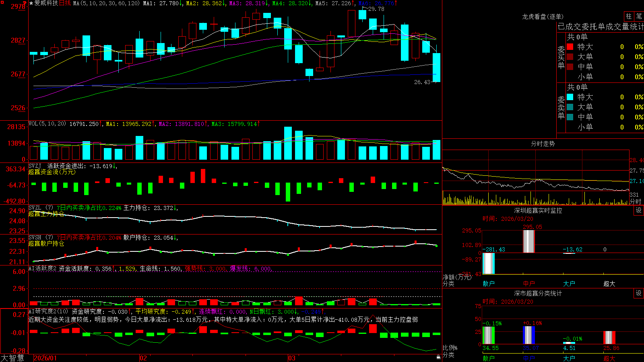Click the red 特大 buy-order swatch
This screenshot has height=362, width=644.
570,47
